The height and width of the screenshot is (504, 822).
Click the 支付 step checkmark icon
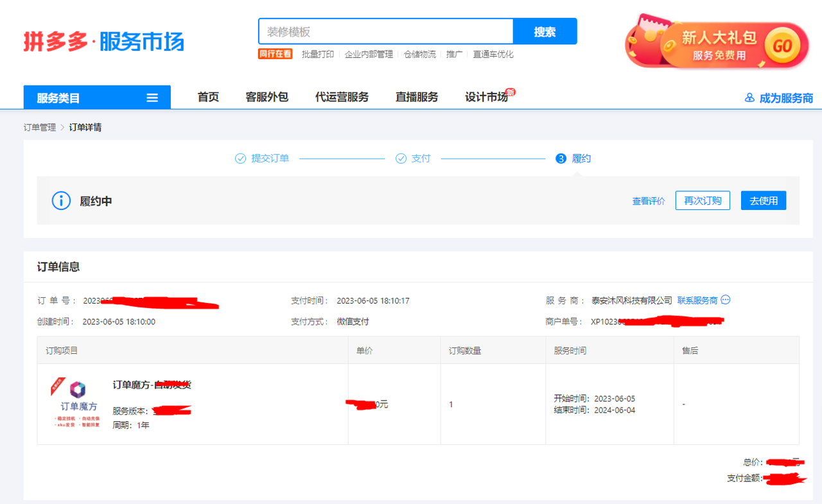(x=401, y=159)
